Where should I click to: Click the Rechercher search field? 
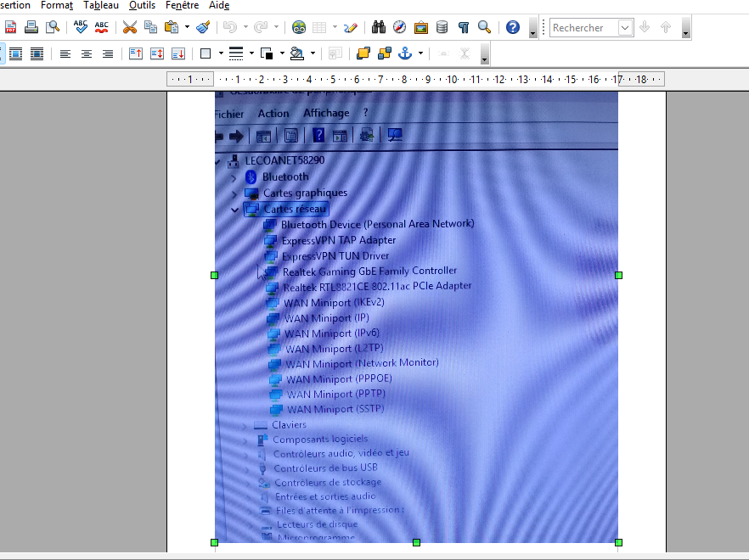(583, 28)
